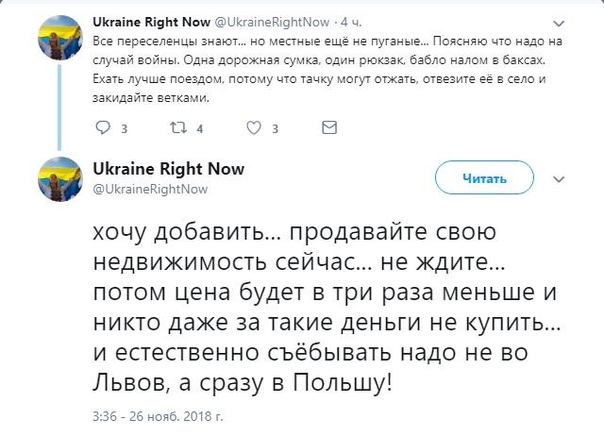
Task: Click the reply count 3 on the first tweet
Action: (x=123, y=129)
